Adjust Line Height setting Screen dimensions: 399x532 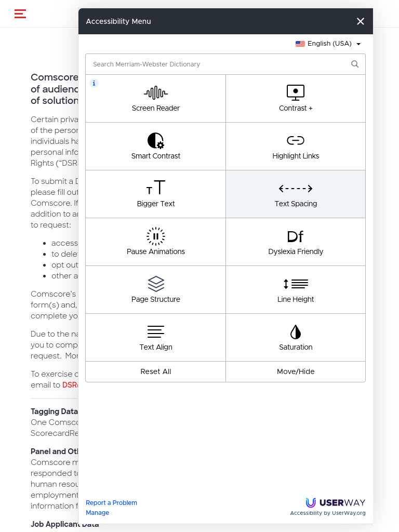296,290
